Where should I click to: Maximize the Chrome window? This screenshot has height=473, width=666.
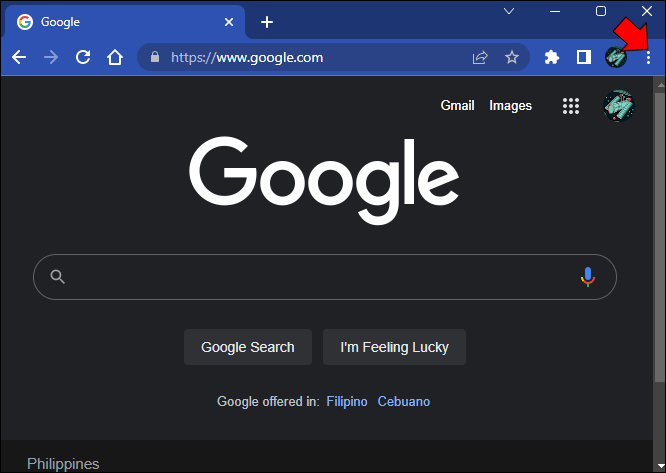(x=601, y=11)
